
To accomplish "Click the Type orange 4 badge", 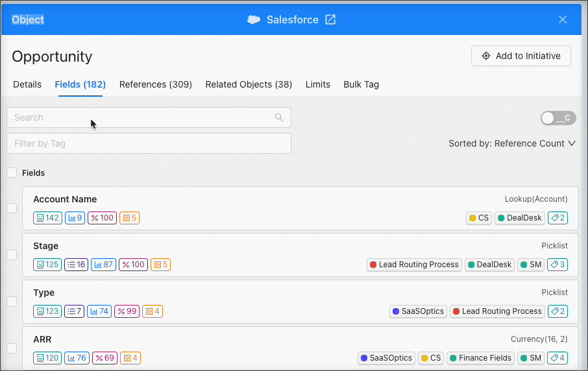I will pos(153,311).
